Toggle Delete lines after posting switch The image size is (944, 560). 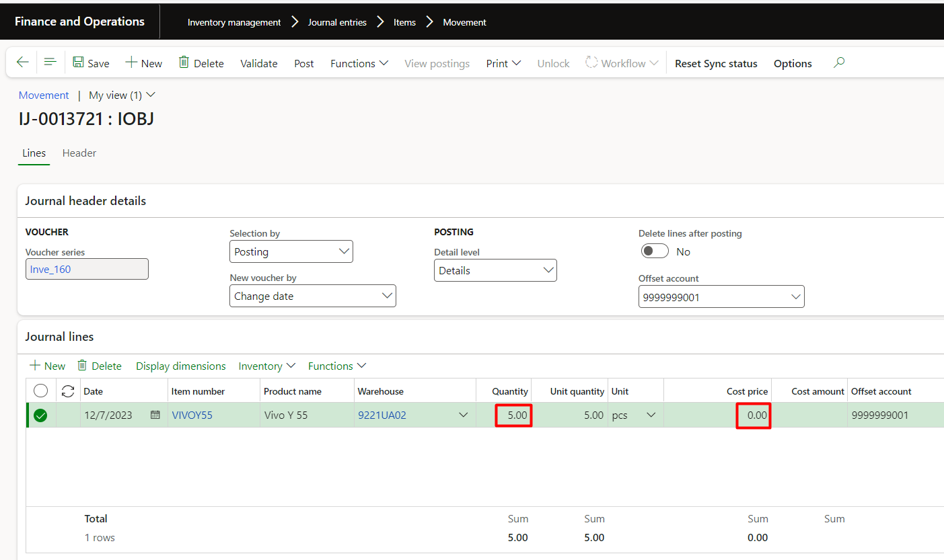point(655,251)
